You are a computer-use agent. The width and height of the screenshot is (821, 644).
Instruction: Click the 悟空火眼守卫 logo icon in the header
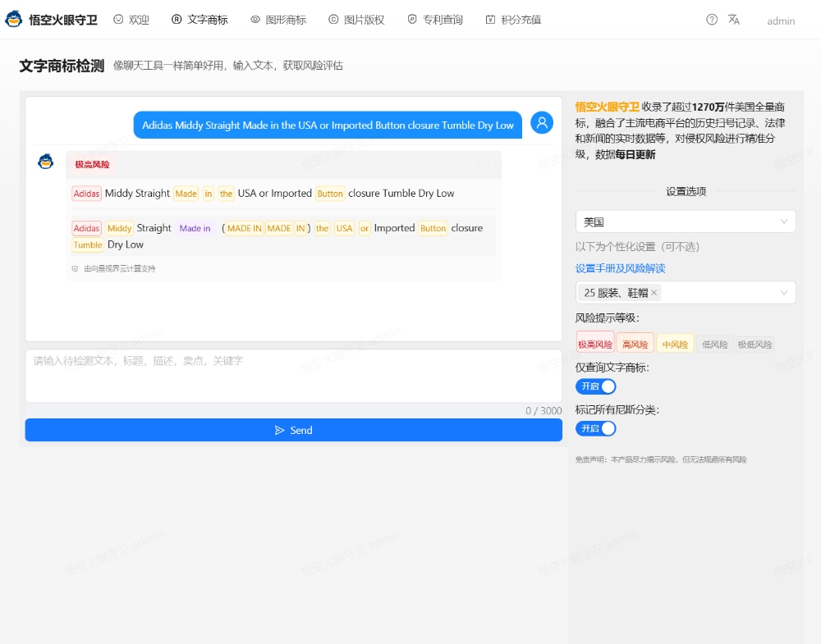click(x=14, y=20)
